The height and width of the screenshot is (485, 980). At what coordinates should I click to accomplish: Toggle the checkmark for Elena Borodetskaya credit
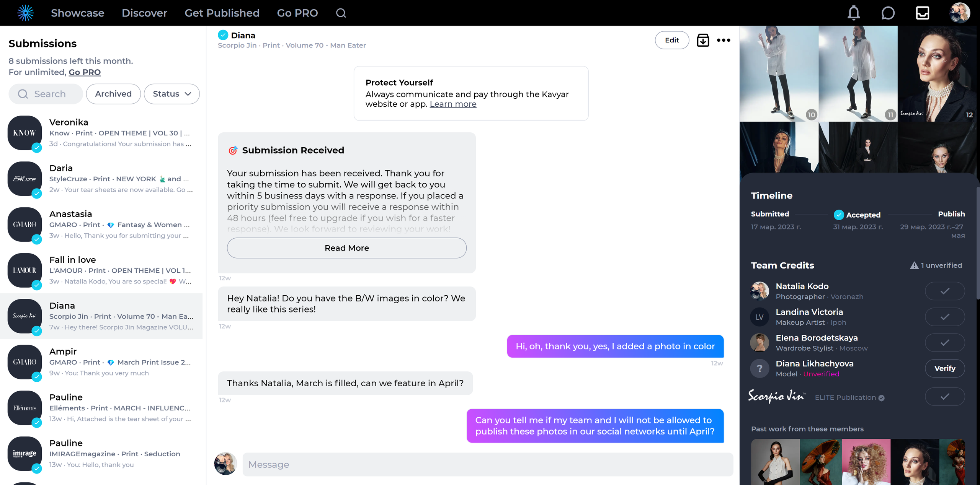tap(945, 342)
